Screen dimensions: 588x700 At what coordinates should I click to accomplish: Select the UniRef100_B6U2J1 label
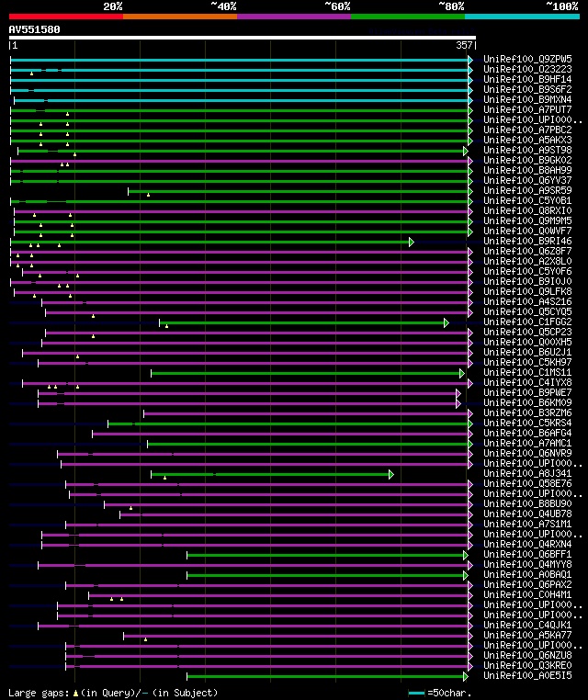(x=527, y=352)
